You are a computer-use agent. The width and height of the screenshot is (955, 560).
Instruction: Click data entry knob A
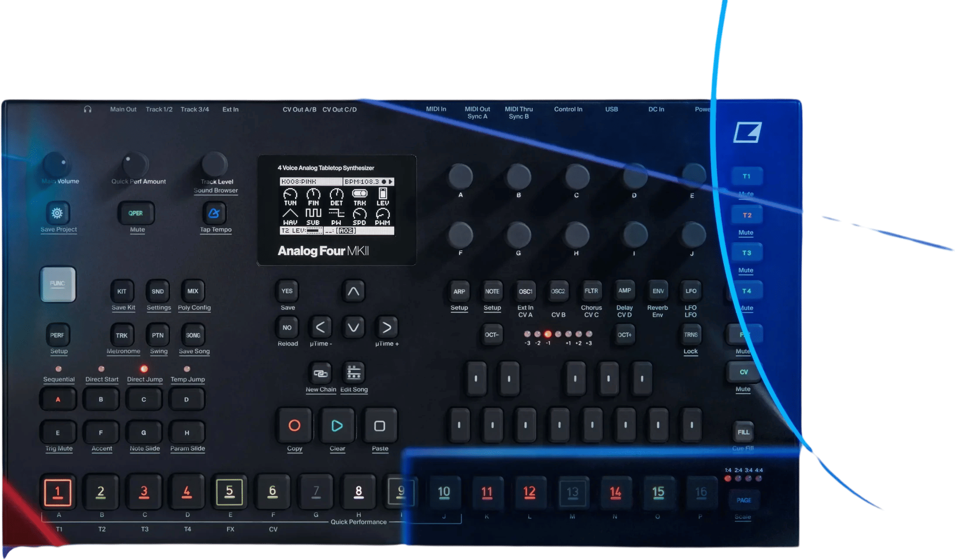pyautogui.click(x=460, y=177)
